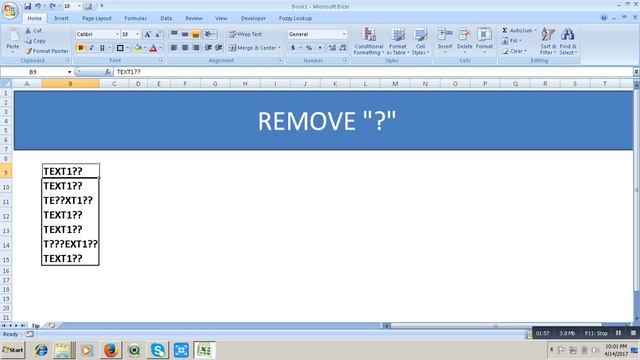
Task: Open Cell Styles gallery
Action: pos(420,41)
